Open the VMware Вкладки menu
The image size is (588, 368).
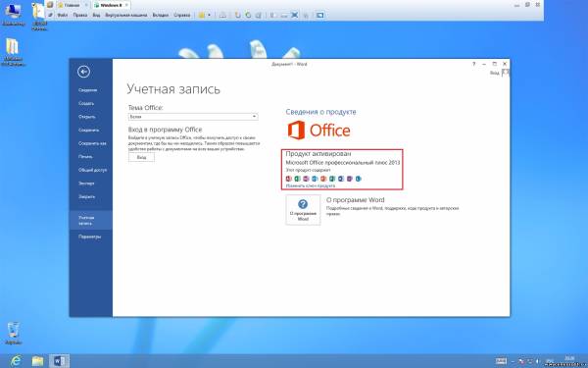click(161, 15)
